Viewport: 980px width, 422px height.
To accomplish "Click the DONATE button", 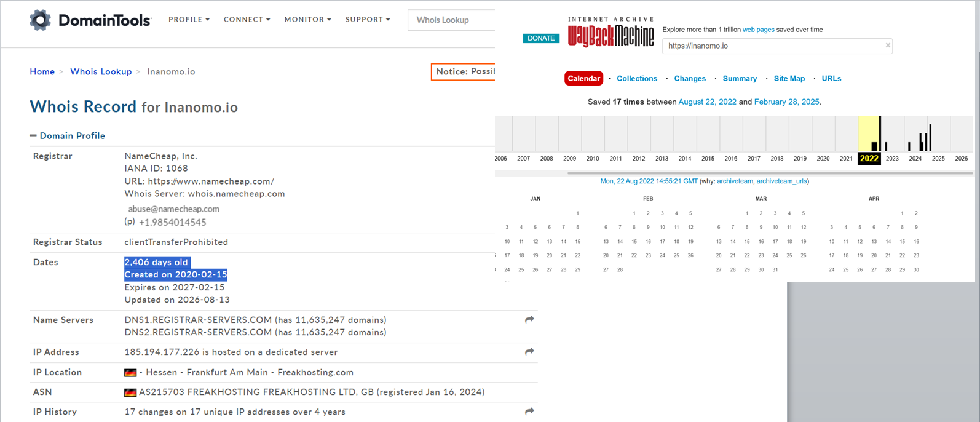I will pos(541,38).
